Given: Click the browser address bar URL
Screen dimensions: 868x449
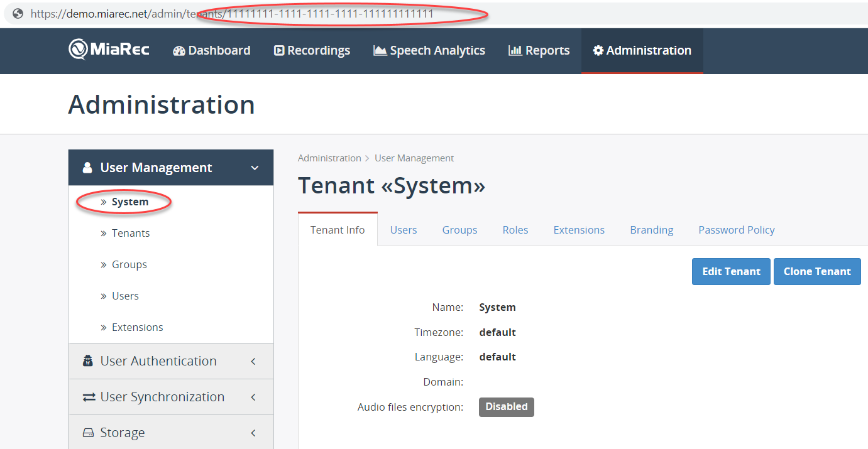Looking at the screenshot, I should [x=232, y=13].
